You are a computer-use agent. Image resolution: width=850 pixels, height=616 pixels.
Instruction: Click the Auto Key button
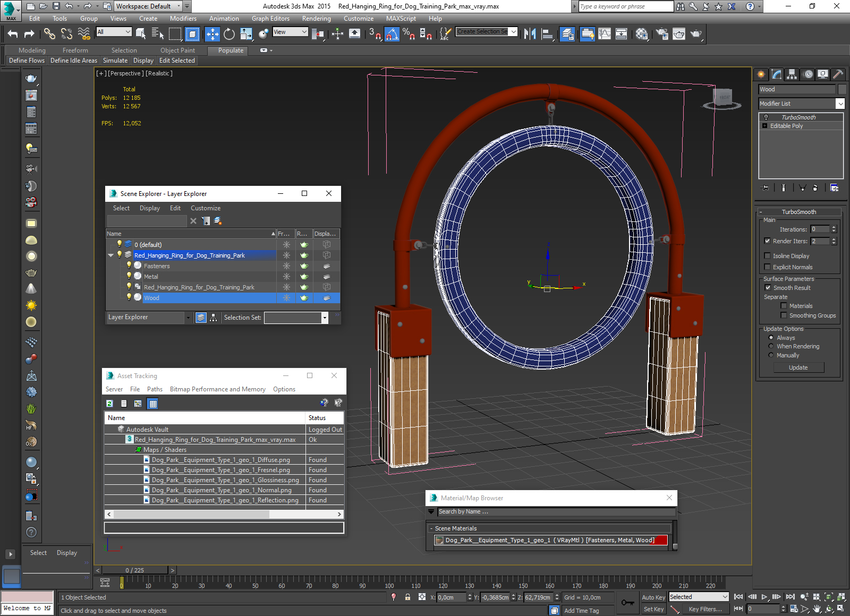[x=653, y=597]
